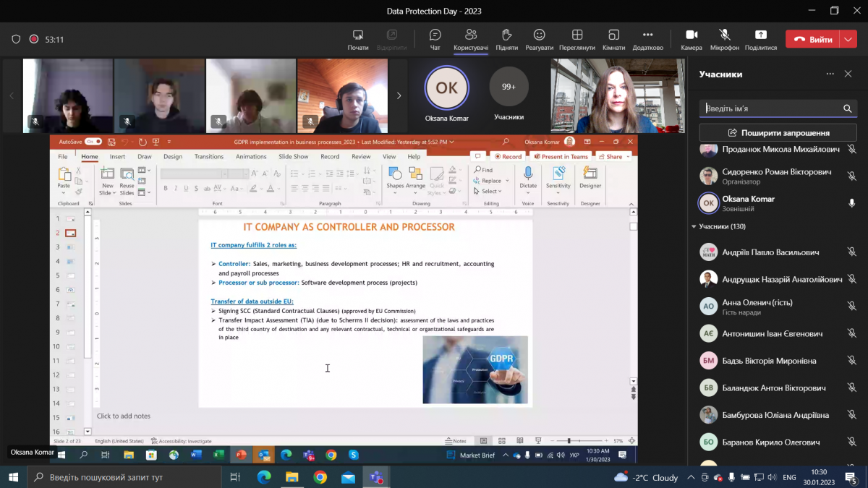The width and height of the screenshot is (868, 488).
Task: Open the dropdown arrow next to Вийти
Action: (x=848, y=40)
